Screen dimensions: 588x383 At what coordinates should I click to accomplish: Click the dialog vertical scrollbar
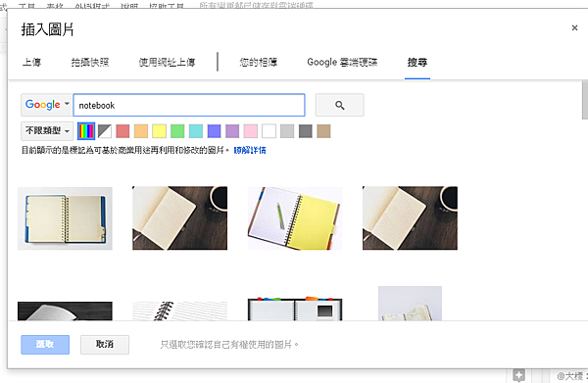click(x=585, y=100)
